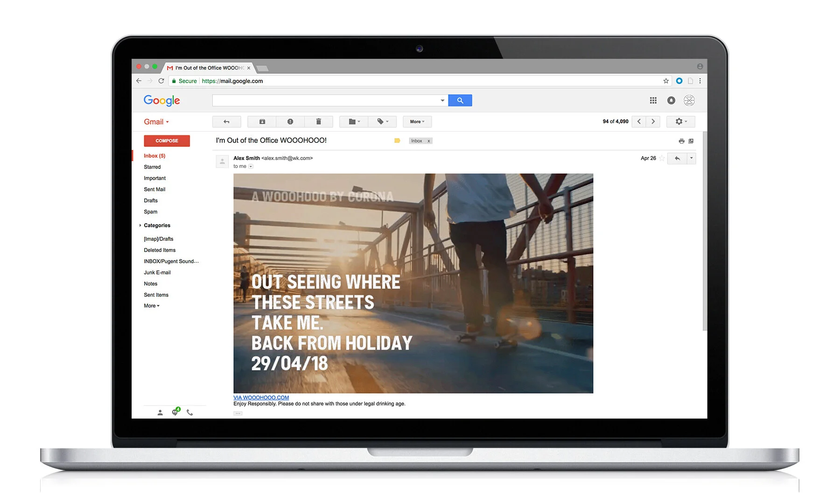Viewport: 840px width, 504px height.
Task: Click the Google logo
Action: pos(162,100)
